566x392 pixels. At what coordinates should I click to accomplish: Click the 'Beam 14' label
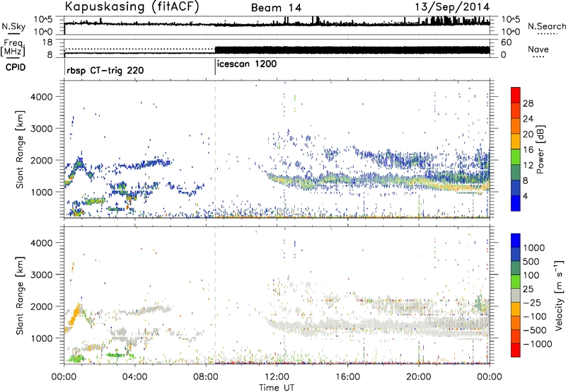276,8
